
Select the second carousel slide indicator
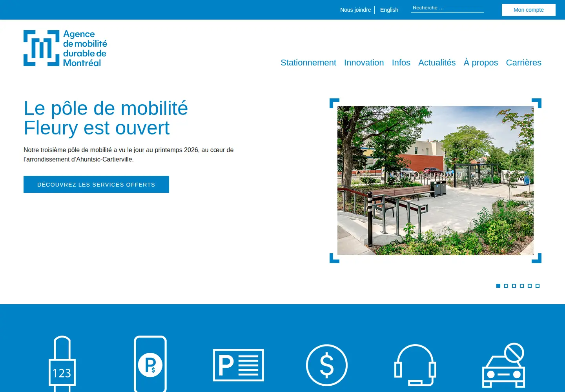click(506, 286)
